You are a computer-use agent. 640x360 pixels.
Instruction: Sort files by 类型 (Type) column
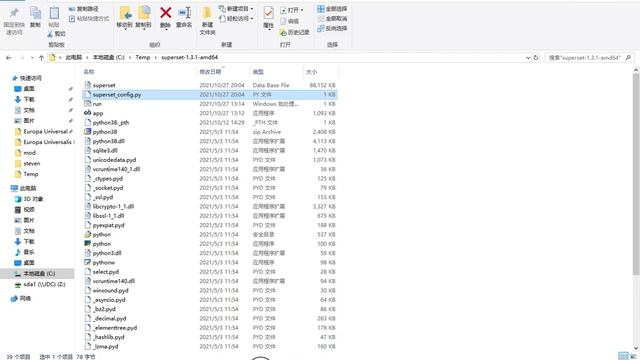[258, 72]
